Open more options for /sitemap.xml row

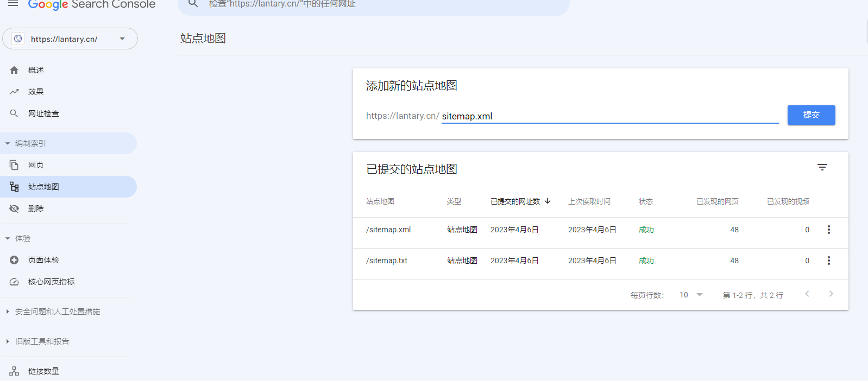tap(828, 230)
